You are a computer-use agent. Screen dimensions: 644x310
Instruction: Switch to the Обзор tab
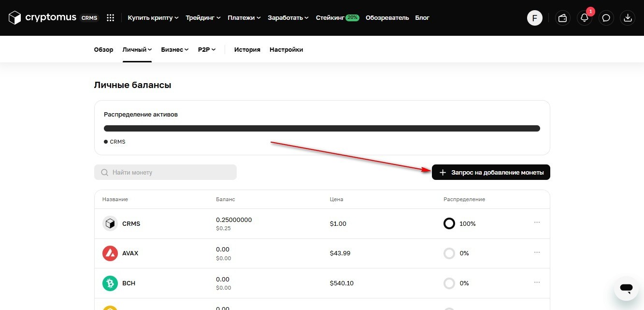103,50
